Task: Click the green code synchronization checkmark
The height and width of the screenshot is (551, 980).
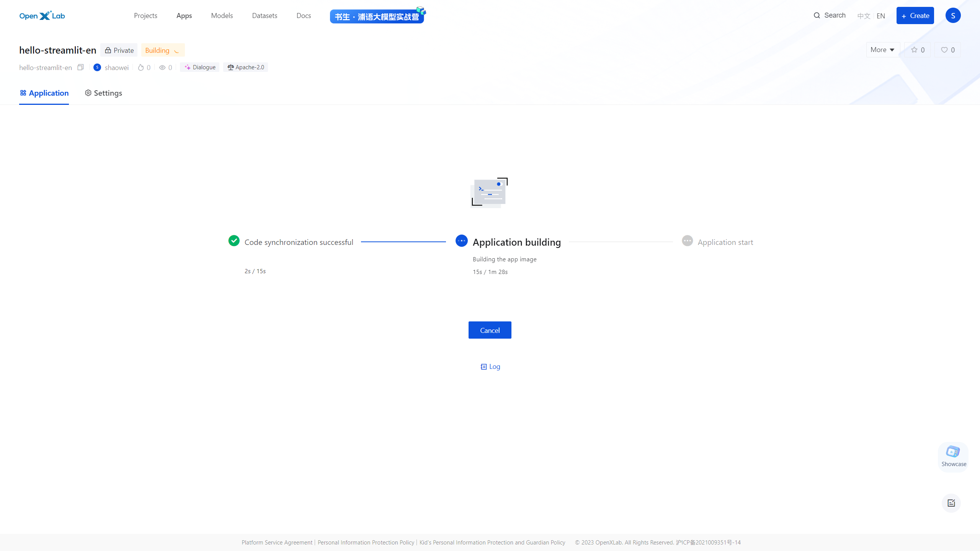Action: [234, 241]
